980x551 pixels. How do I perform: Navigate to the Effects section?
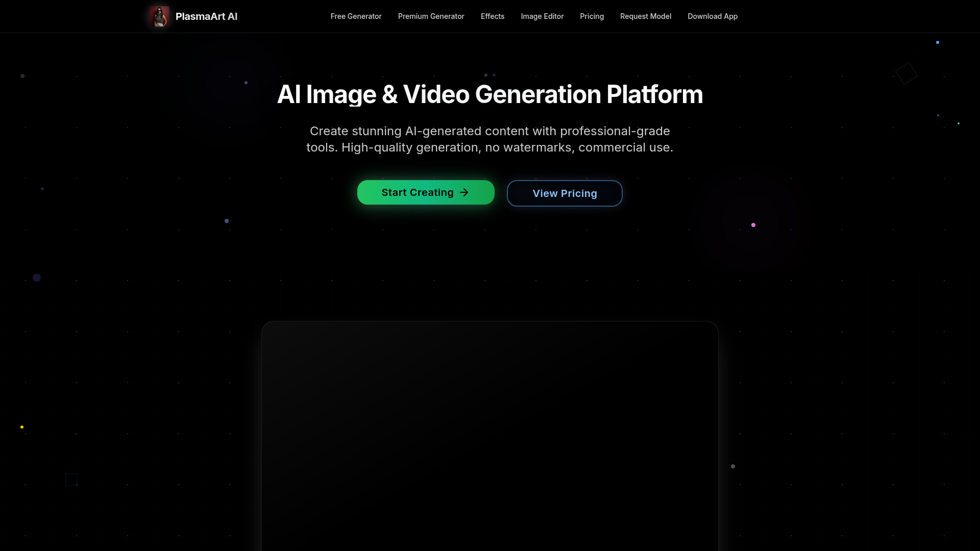click(492, 16)
